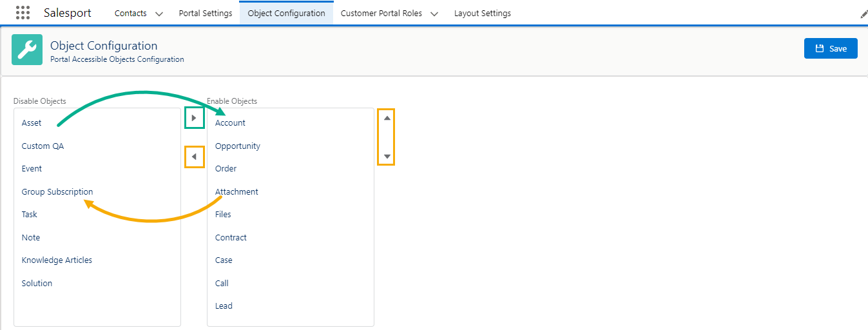Select the Object Configuration tab
The width and height of the screenshot is (868, 330).
coord(286,14)
